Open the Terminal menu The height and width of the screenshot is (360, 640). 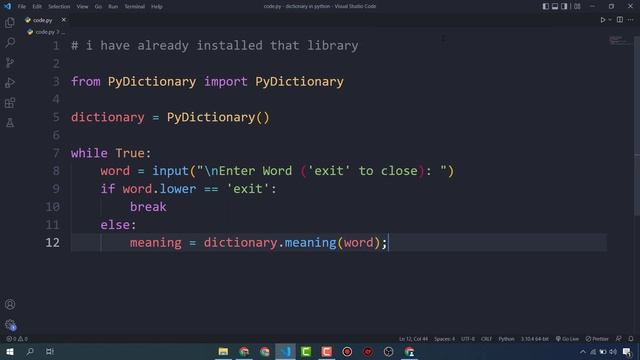pos(135,7)
